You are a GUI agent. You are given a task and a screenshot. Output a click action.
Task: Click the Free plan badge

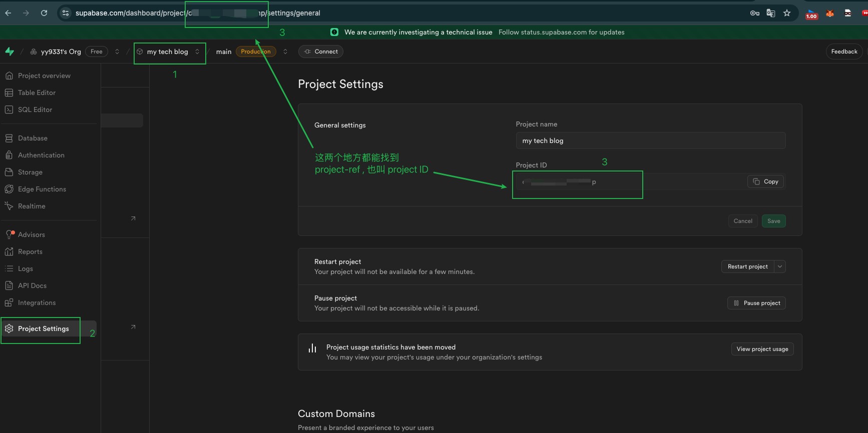97,51
